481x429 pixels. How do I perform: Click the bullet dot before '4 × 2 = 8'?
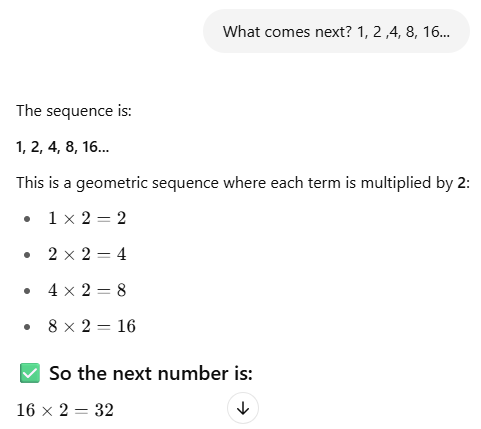(27, 291)
